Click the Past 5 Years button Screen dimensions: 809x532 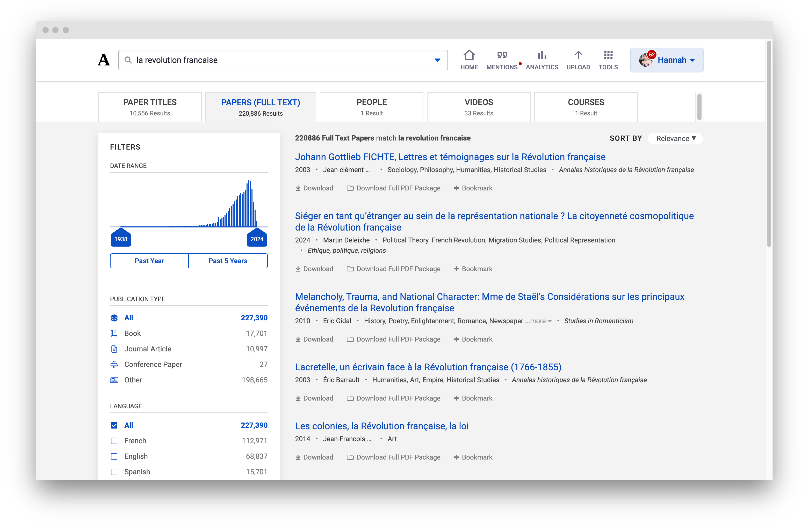click(x=228, y=261)
